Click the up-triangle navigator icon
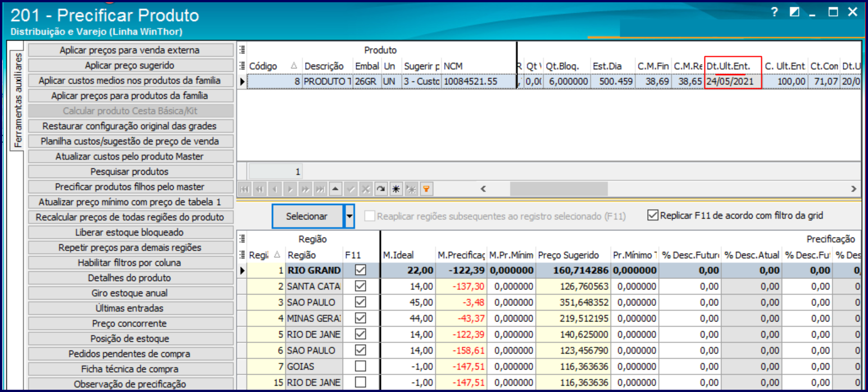Viewport: 868px width, 392px height. 335,189
